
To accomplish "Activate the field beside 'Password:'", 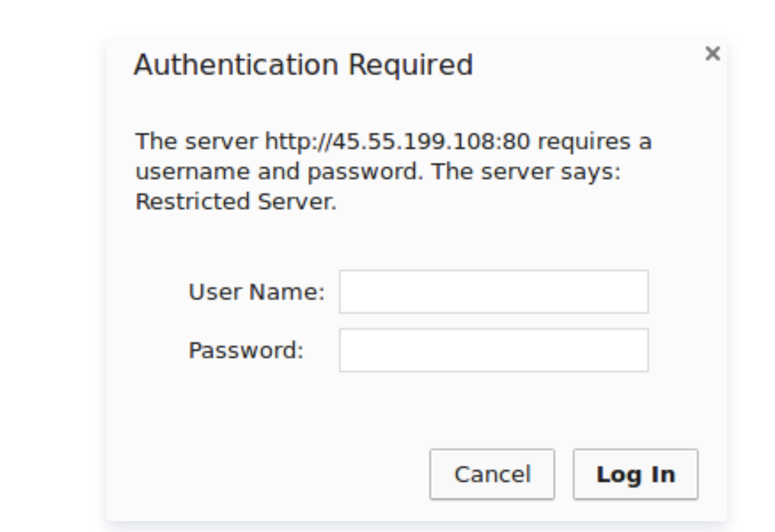I will [x=493, y=350].
